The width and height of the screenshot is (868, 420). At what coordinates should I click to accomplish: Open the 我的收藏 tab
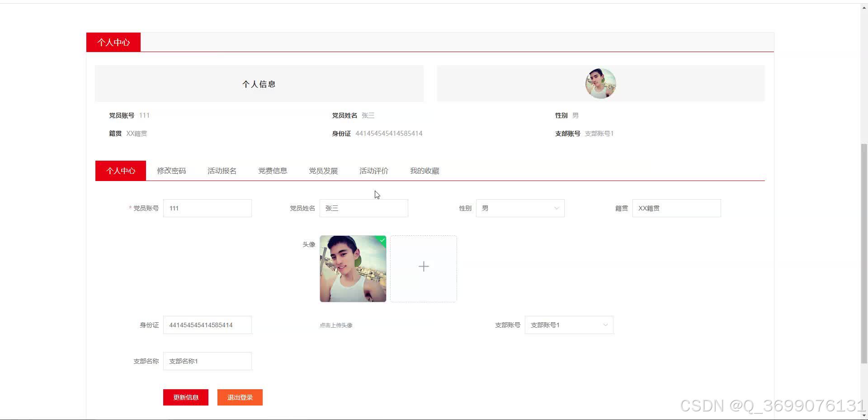(x=424, y=171)
